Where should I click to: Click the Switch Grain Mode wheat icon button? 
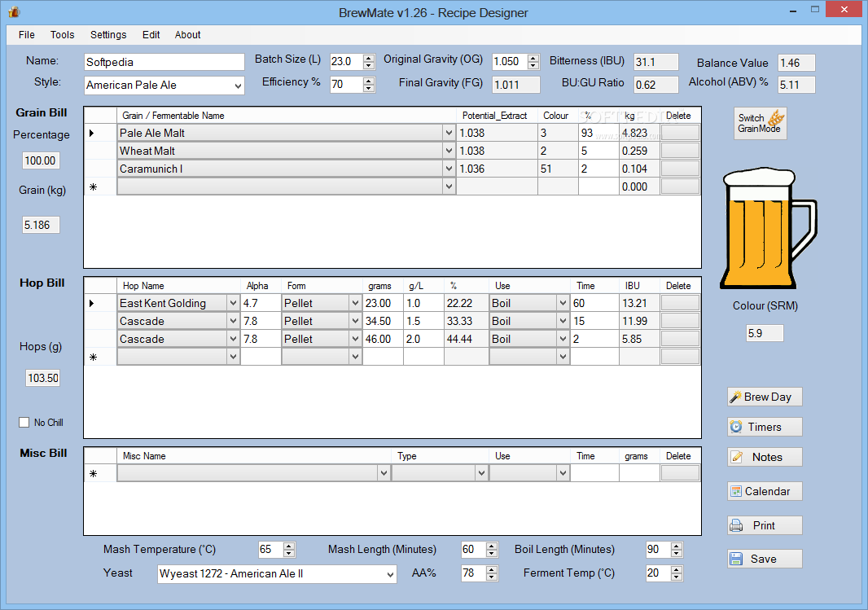[x=760, y=123]
